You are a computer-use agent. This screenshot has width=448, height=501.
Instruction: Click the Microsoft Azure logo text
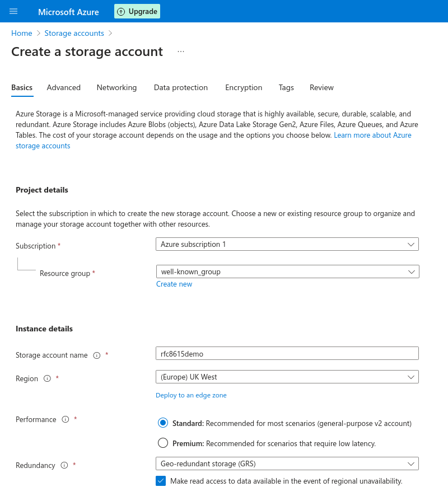[68, 12]
